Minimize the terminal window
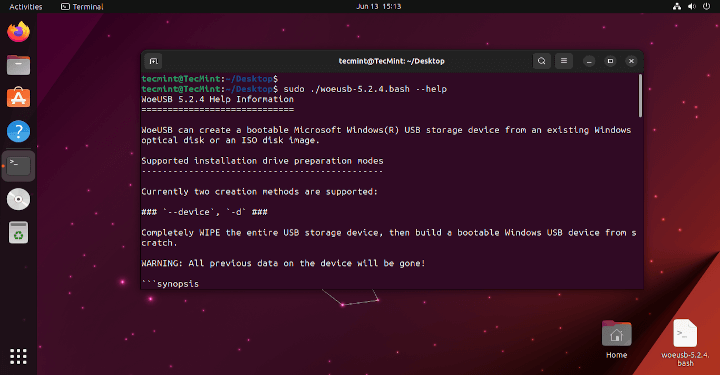The width and height of the screenshot is (720, 375). point(589,61)
